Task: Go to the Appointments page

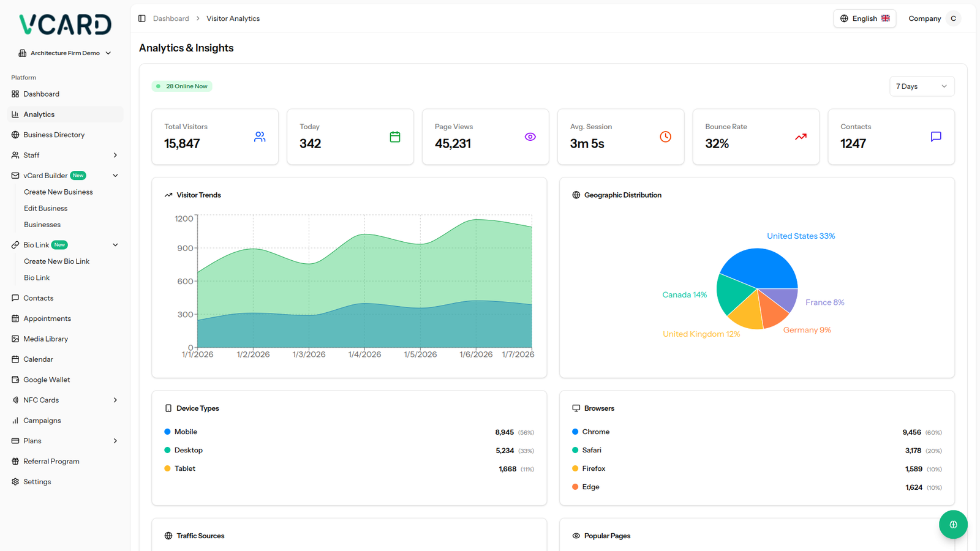Action: click(x=47, y=318)
